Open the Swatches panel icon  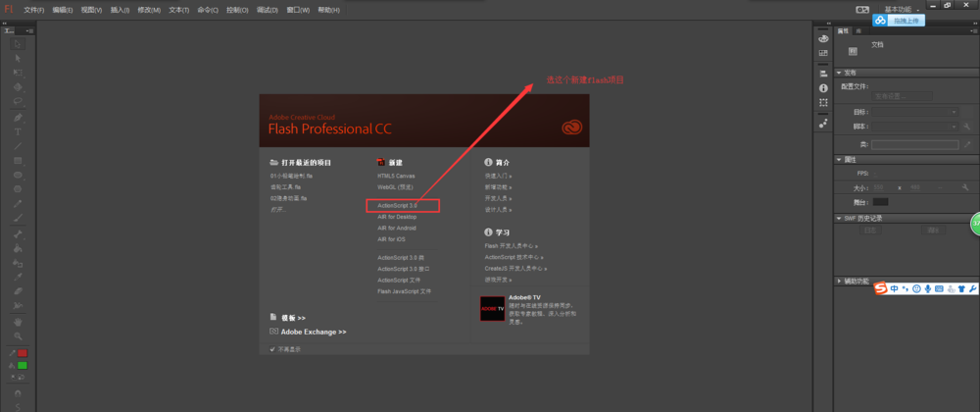823,53
